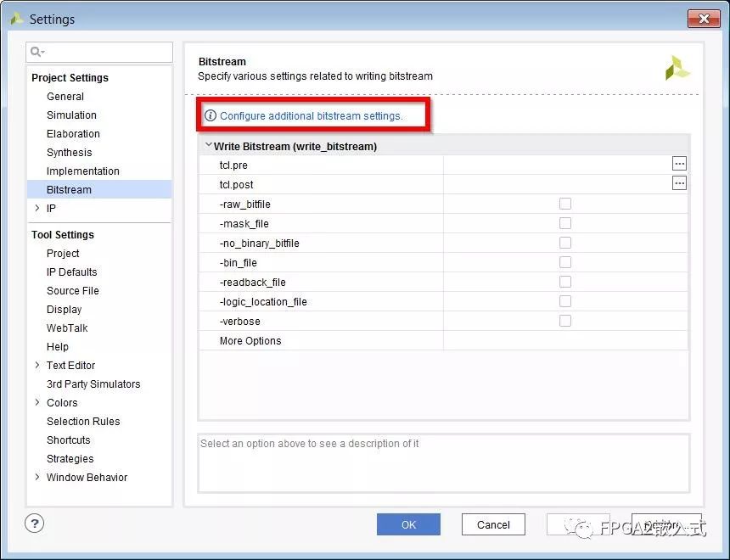Open Configure additional bitstream settings link

[x=311, y=116]
